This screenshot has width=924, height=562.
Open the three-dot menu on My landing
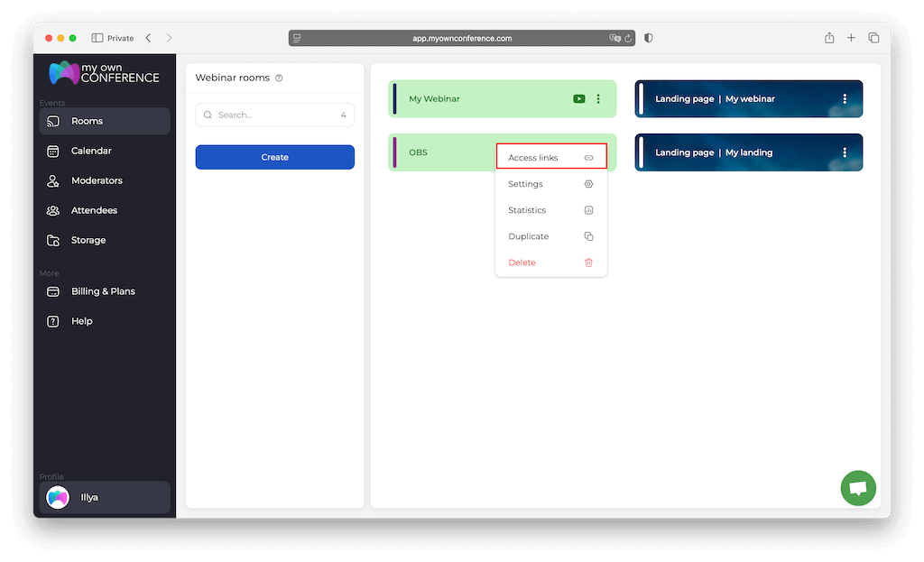click(845, 152)
